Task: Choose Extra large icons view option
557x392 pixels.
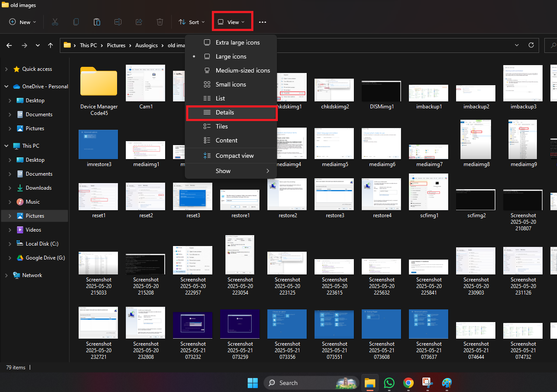Action: tap(237, 42)
